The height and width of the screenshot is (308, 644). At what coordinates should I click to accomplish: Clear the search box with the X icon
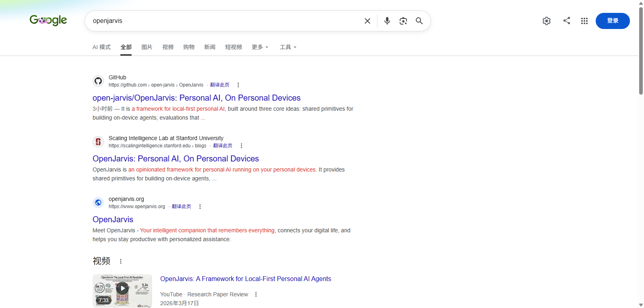(x=367, y=21)
